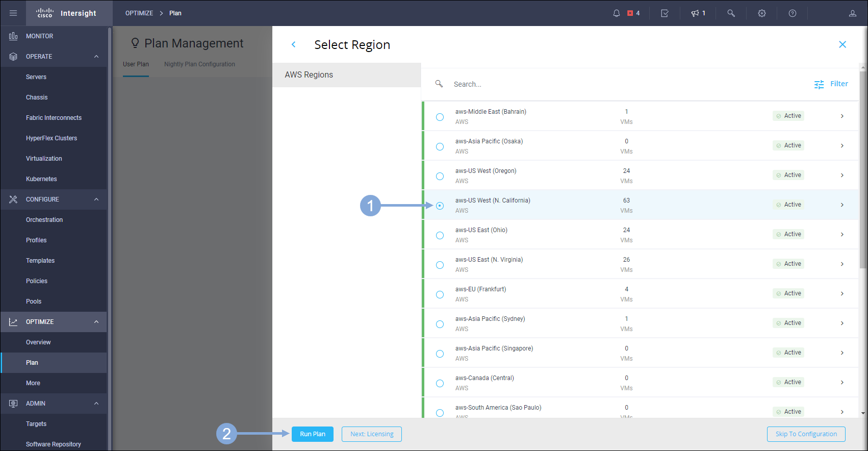Click the CONFIGURE tools icon
868x451 pixels.
pos(13,199)
